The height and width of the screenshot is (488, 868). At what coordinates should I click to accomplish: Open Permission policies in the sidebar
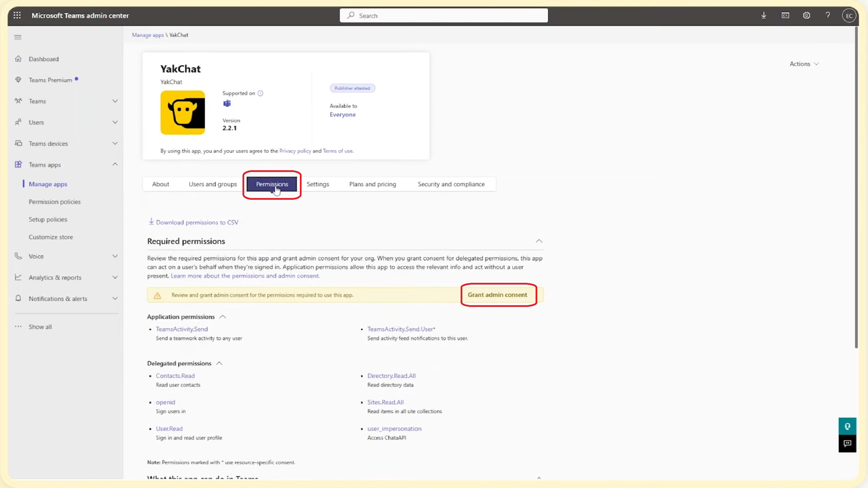pyautogui.click(x=55, y=202)
